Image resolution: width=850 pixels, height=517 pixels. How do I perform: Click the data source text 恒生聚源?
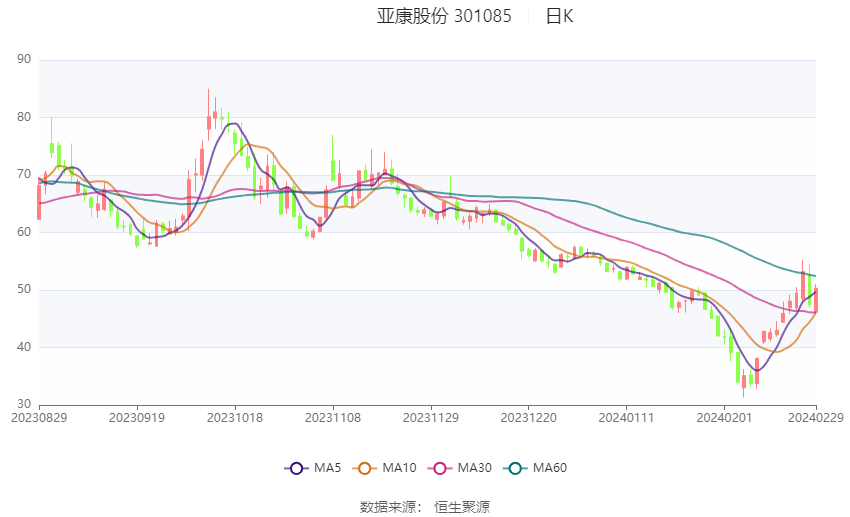coord(462,507)
